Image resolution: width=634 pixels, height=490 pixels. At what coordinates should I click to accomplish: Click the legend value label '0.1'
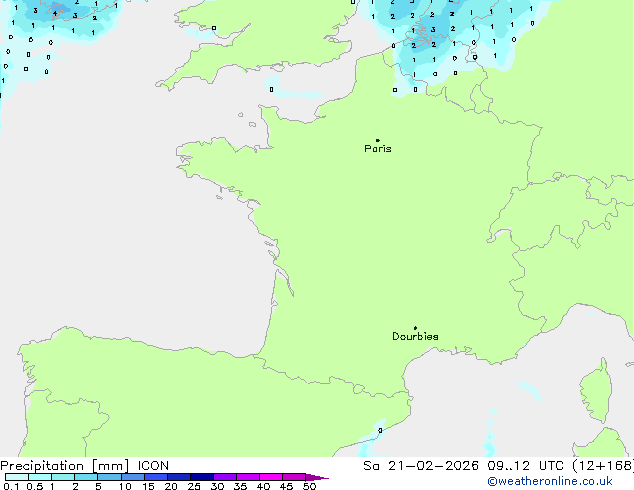pyautogui.click(x=11, y=486)
